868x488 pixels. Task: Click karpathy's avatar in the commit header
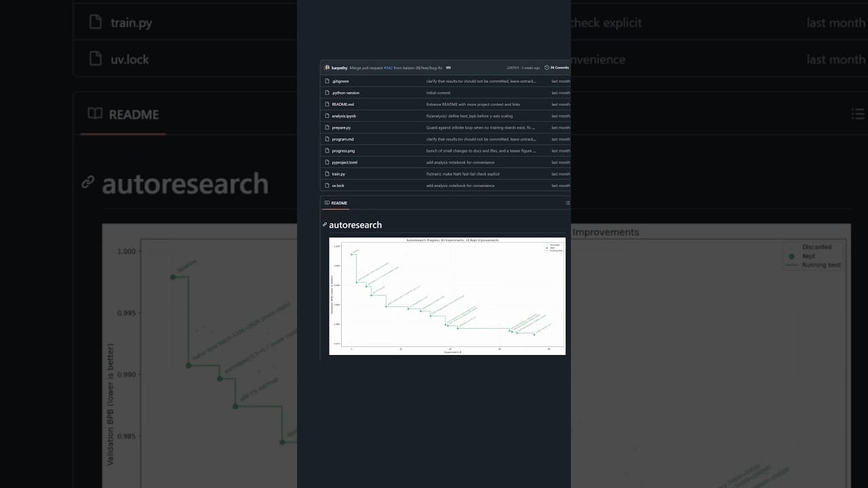tap(327, 68)
